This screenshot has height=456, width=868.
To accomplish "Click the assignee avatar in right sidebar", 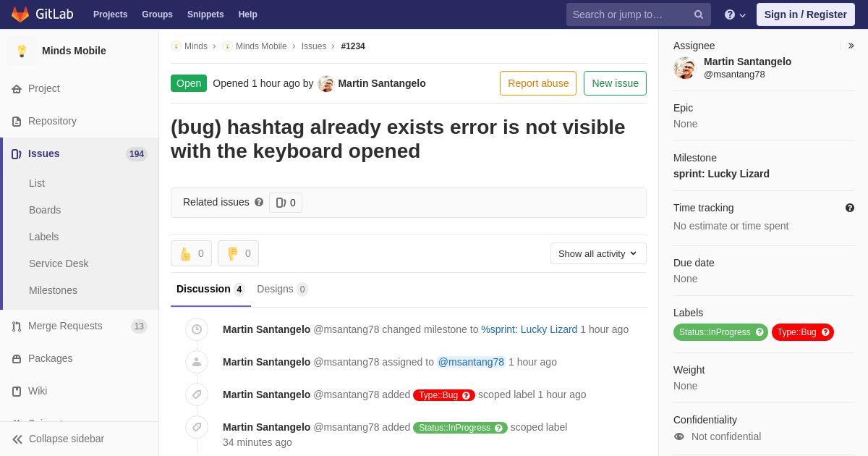I will tap(684, 68).
